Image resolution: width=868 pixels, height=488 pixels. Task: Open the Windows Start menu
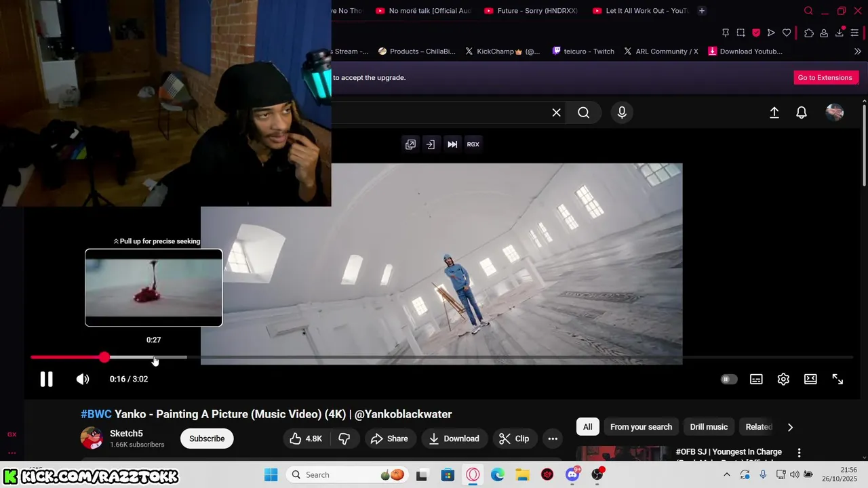[x=271, y=474]
